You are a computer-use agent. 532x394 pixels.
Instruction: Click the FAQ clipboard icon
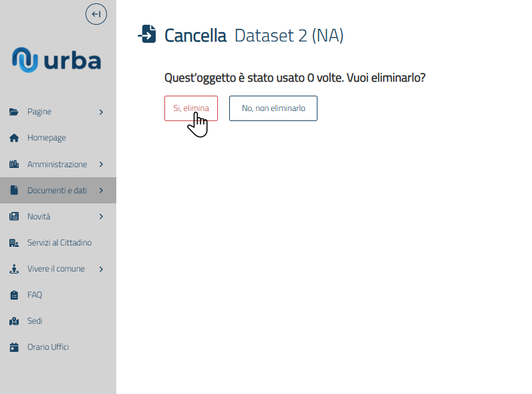13,295
